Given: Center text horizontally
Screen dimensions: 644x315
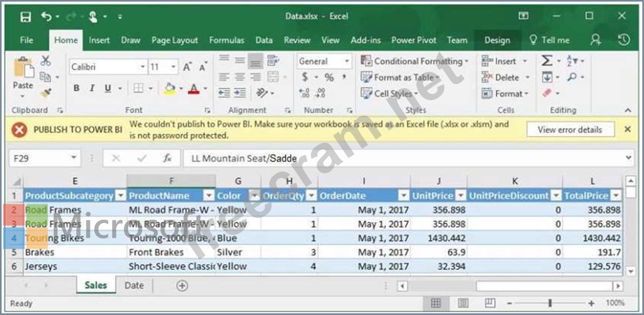Looking at the screenshot, I should point(240,77).
